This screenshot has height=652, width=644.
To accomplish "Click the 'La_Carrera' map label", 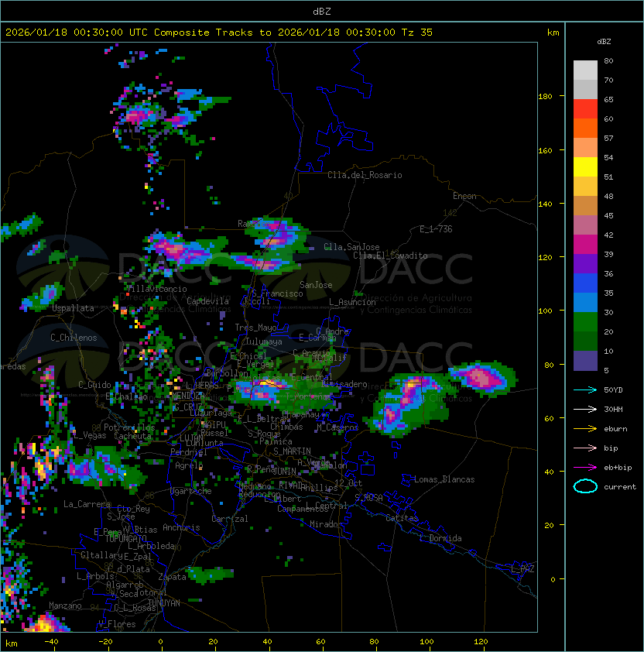I will tap(87, 504).
